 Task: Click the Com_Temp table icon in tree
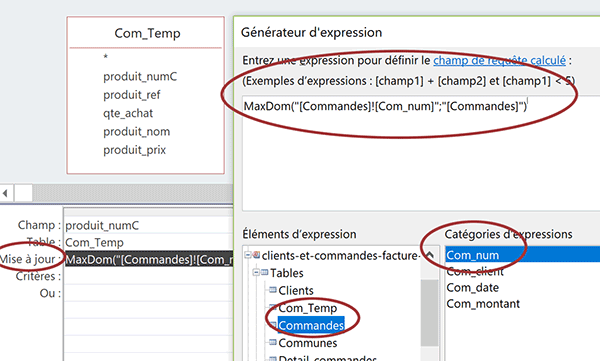(x=273, y=307)
